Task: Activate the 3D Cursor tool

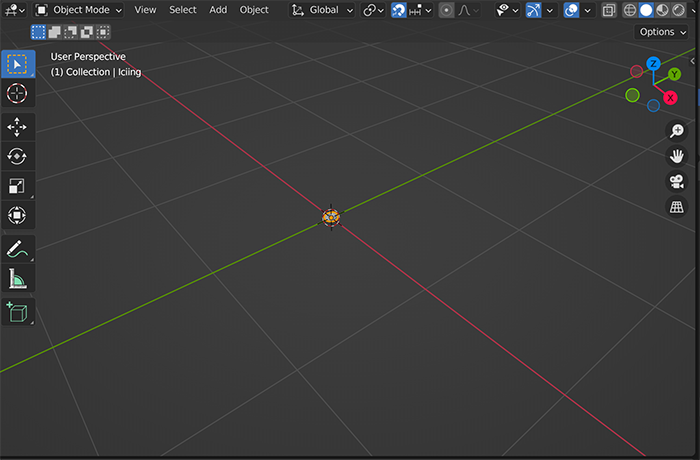Action: tap(18, 93)
